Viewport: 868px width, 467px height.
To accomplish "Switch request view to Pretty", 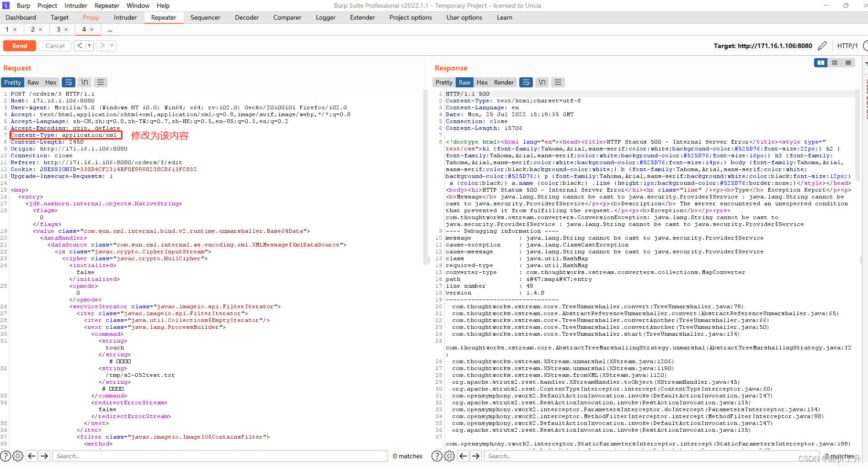I will click(x=13, y=82).
